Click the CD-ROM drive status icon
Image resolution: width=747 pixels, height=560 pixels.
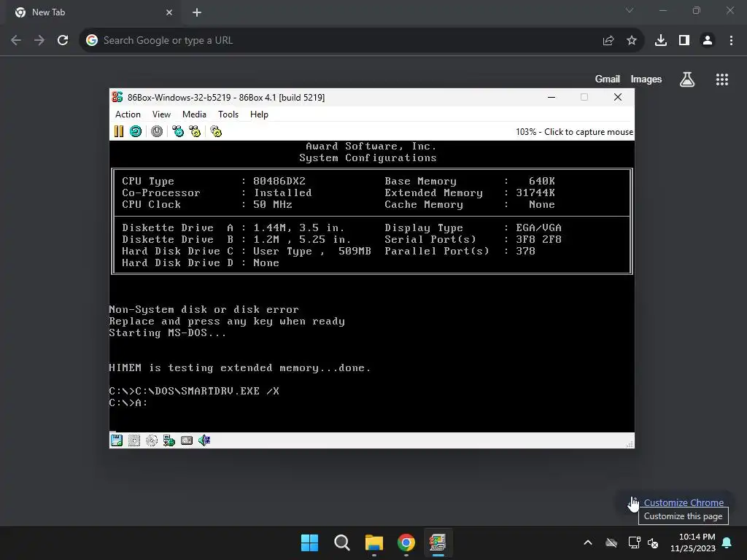point(152,440)
